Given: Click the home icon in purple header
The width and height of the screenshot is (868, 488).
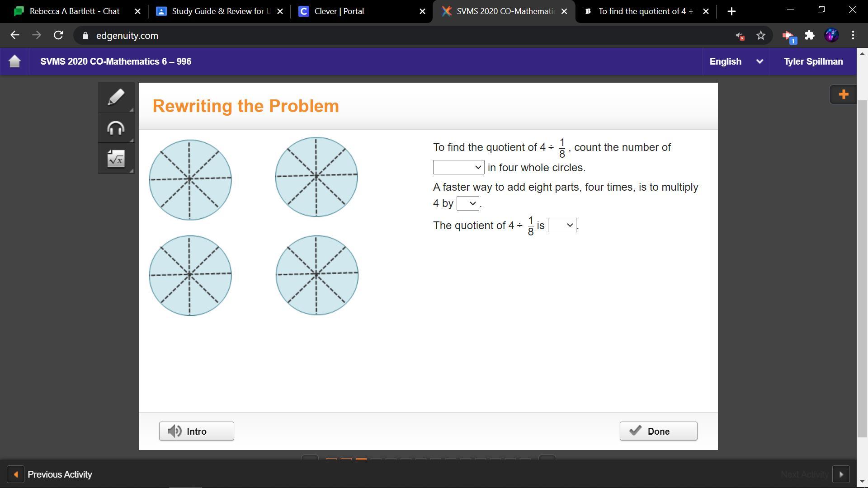Looking at the screenshot, I should [x=14, y=61].
